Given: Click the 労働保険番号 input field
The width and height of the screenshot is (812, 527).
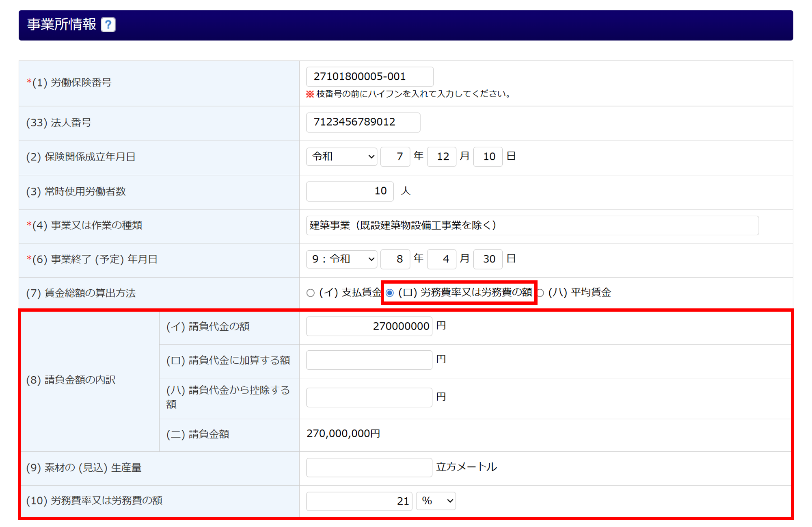Looking at the screenshot, I should 369,77.
